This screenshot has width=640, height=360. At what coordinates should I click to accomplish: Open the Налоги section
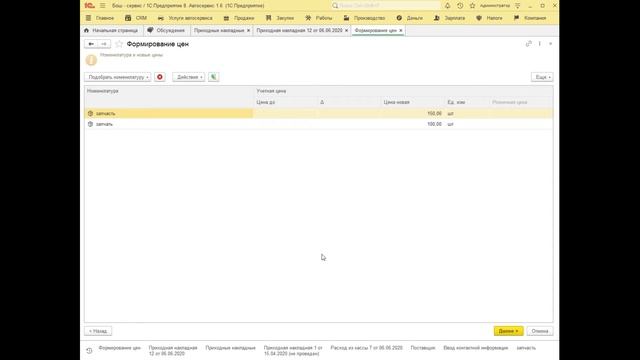[489, 18]
